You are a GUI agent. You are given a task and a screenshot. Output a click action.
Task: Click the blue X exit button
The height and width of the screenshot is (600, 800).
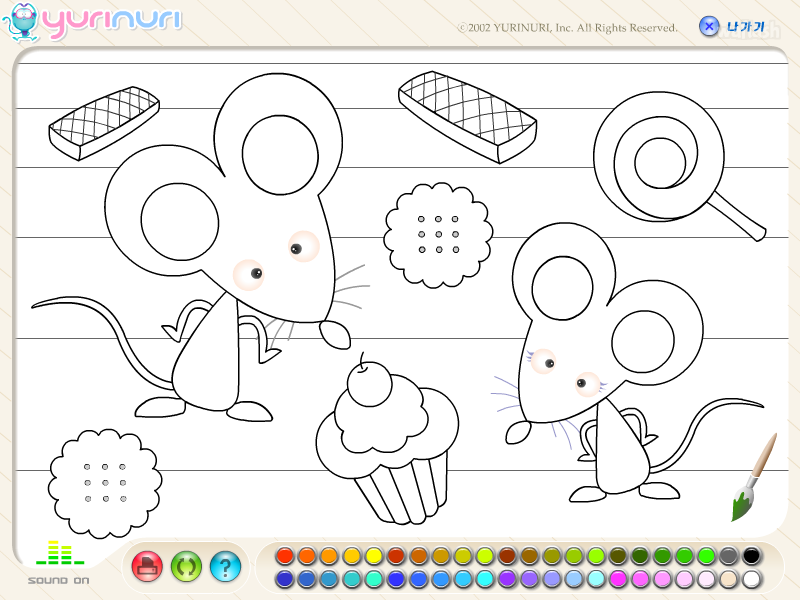[x=709, y=26]
